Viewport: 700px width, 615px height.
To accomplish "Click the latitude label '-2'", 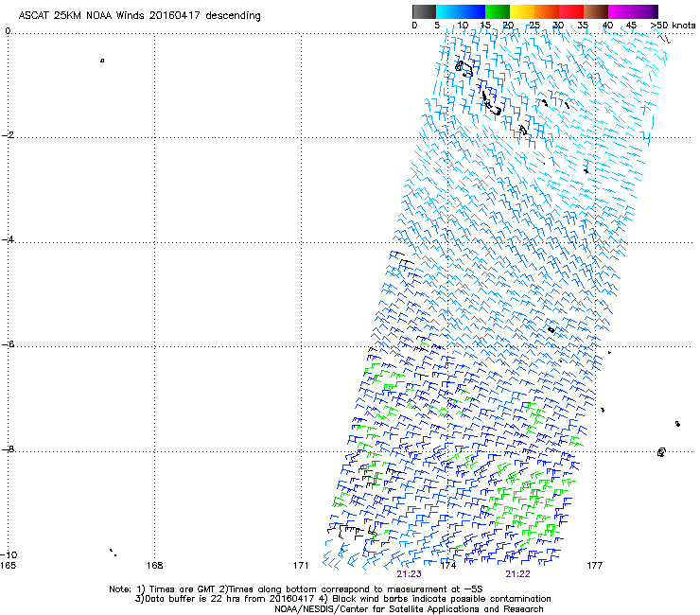I will 8,135.
